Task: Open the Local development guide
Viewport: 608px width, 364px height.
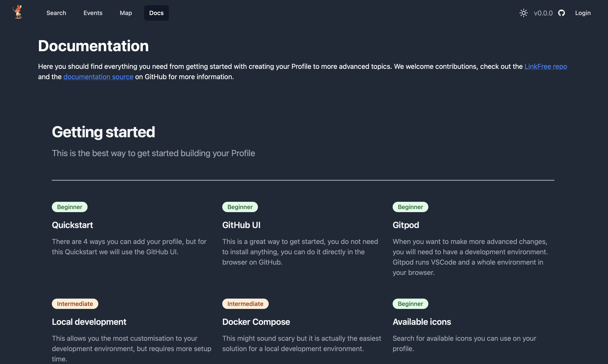Action: (89, 322)
